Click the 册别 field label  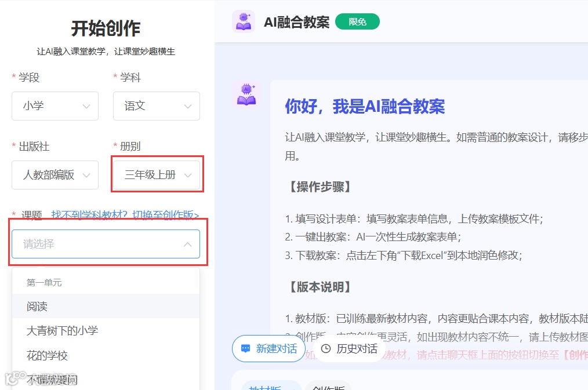(130, 147)
